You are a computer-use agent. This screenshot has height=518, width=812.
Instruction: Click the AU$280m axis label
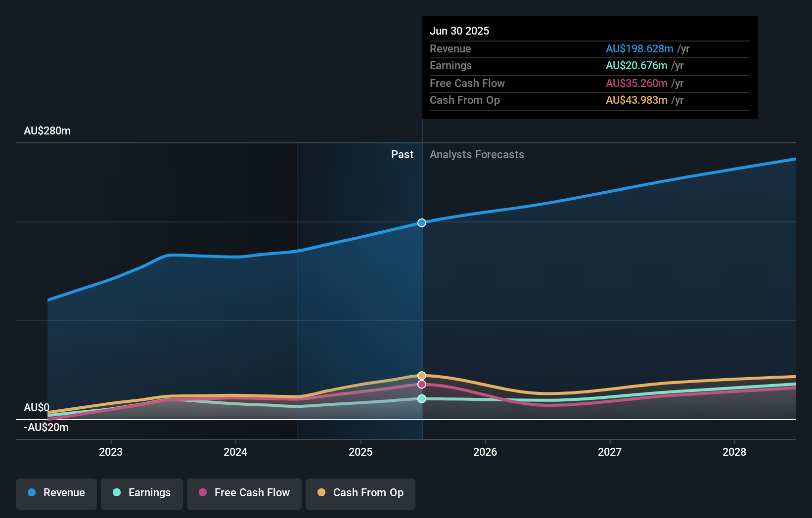(x=47, y=130)
